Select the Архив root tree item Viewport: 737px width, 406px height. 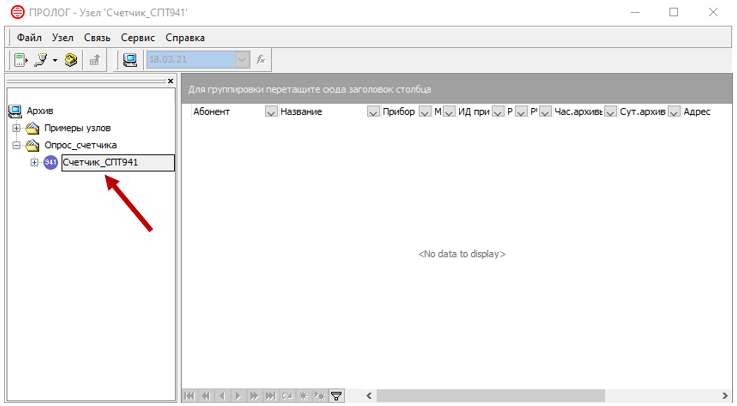[x=40, y=110]
